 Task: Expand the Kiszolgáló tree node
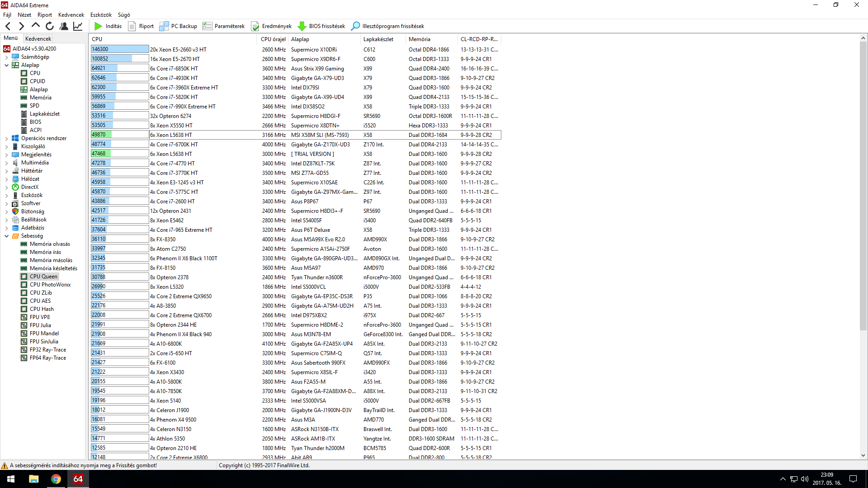pyautogui.click(x=6, y=146)
